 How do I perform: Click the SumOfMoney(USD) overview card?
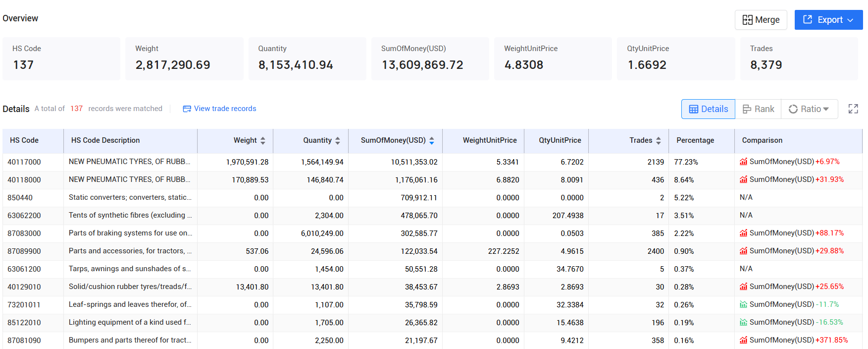tap(430, 58)
